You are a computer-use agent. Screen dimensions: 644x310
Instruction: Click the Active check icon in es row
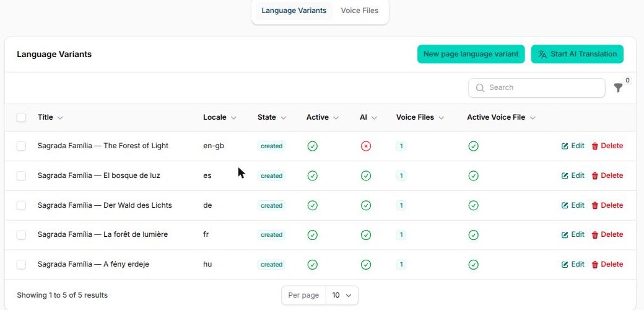[313, 176]
